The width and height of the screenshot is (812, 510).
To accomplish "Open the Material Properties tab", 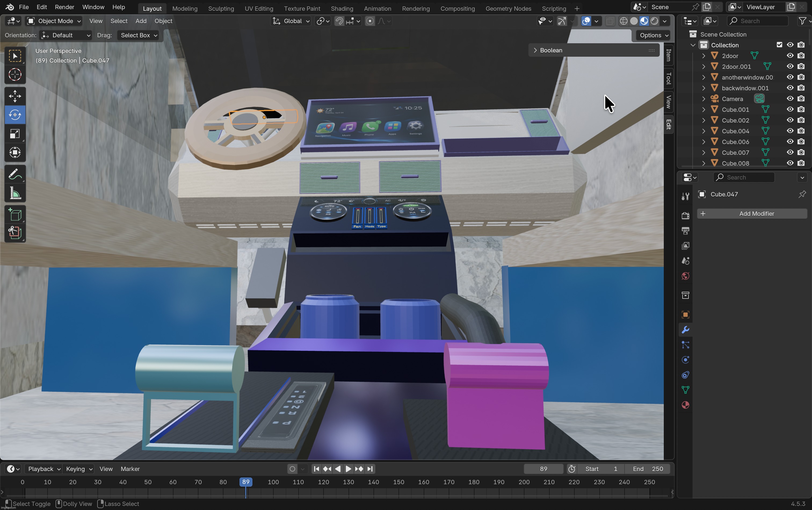I will [x=685, y=405].
